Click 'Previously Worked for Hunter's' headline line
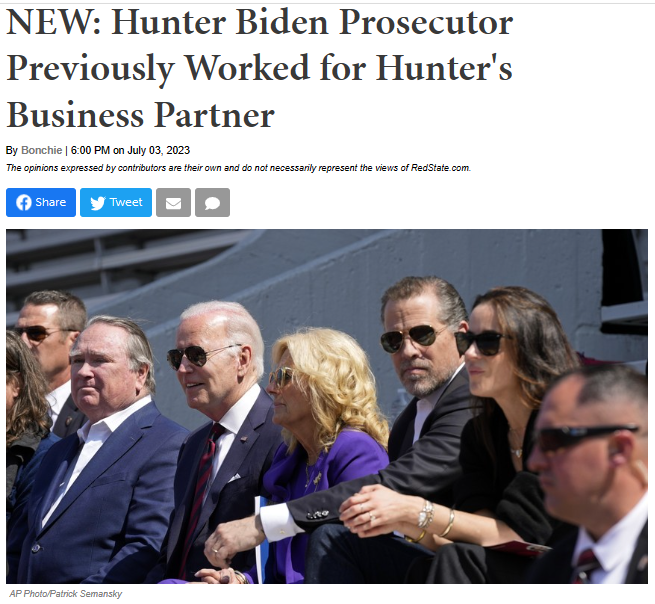Image resolution: width=655 pixels, height=604 pixels. 259,68
